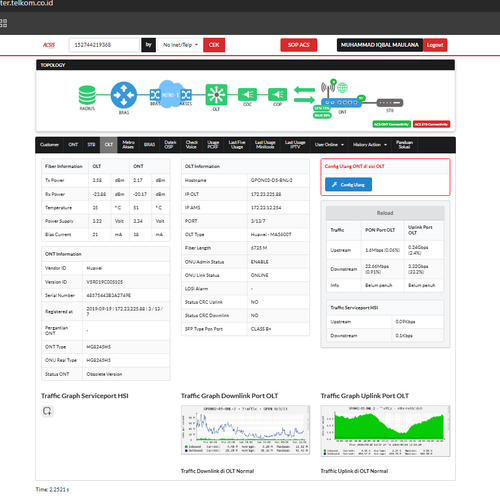Image resolution: width=500 pixels, height=499 pixels.
Task: Click the red Logout button
Action: 435,45
